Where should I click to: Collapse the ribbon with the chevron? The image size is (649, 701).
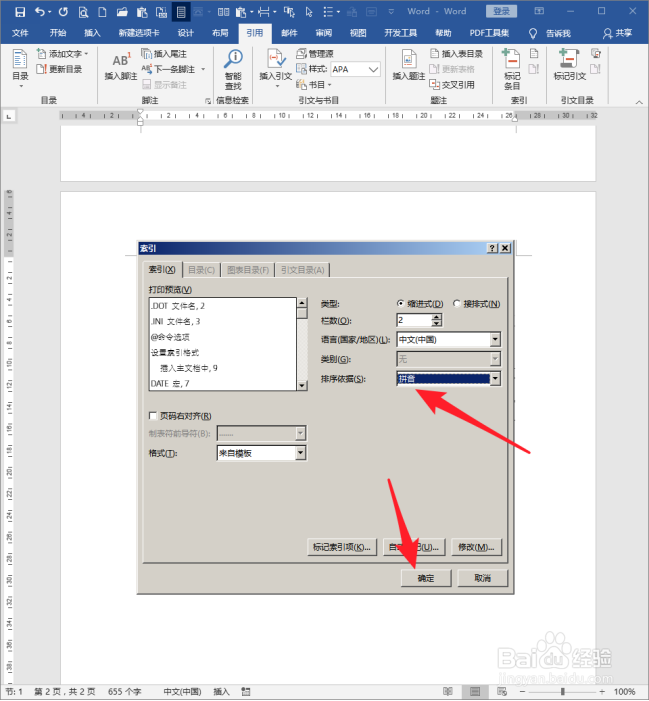pos(639,102)
